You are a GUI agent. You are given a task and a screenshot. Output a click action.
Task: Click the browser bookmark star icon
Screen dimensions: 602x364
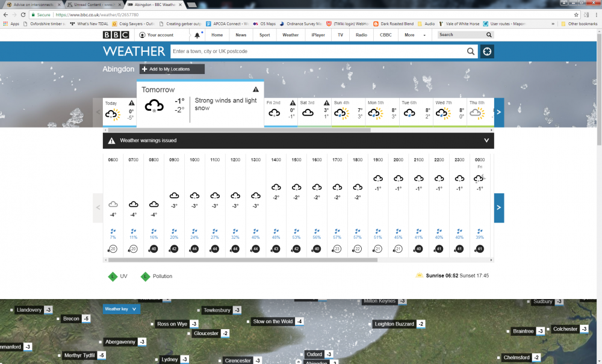pyautogui.click(x=576, y=14)
